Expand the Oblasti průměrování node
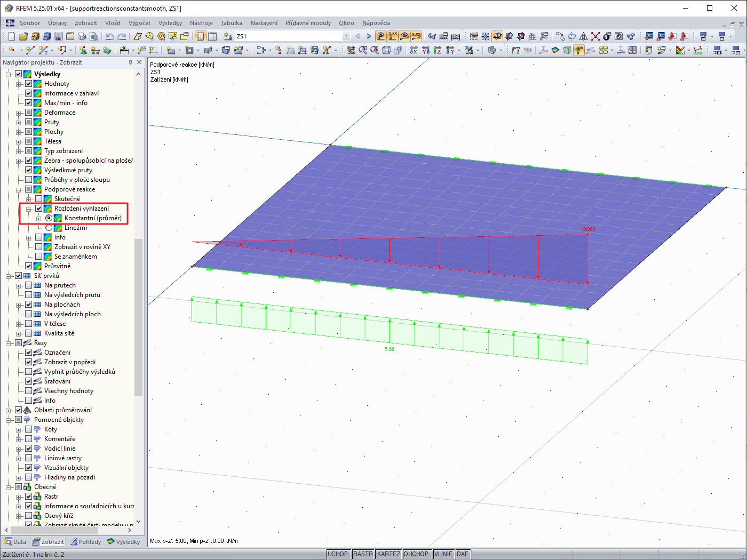This screenshot has width=747, height=560. tap(9, 410)
